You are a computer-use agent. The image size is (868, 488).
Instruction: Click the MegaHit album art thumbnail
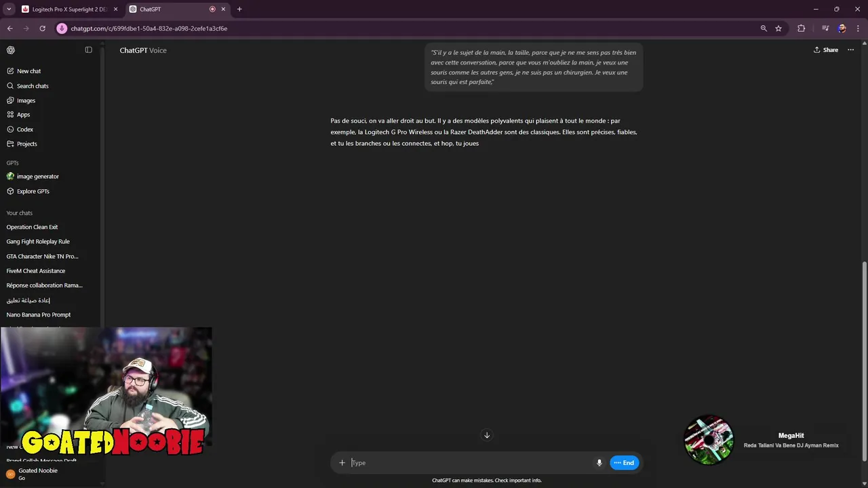pyautogui.click(x=709, y=440)
